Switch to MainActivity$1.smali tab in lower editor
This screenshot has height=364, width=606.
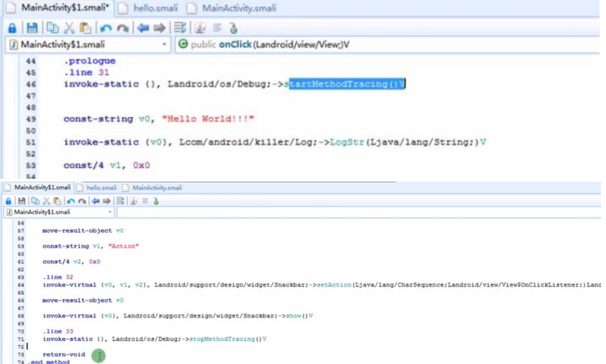coord(38,187)
